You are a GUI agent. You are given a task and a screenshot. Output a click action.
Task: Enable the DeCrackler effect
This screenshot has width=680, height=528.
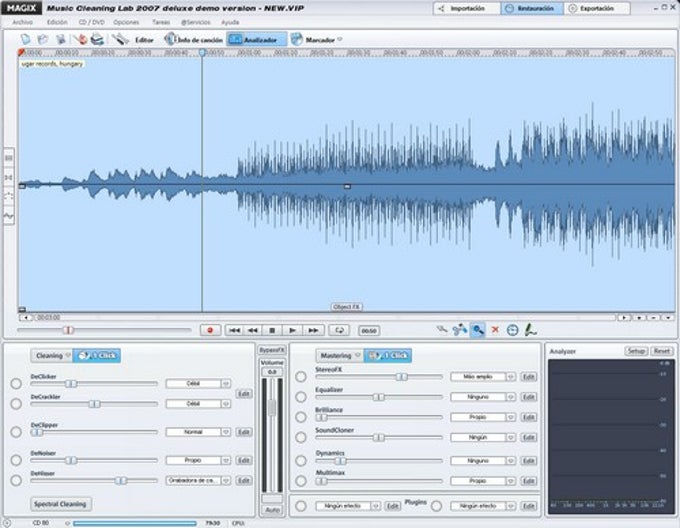[16, 404]
